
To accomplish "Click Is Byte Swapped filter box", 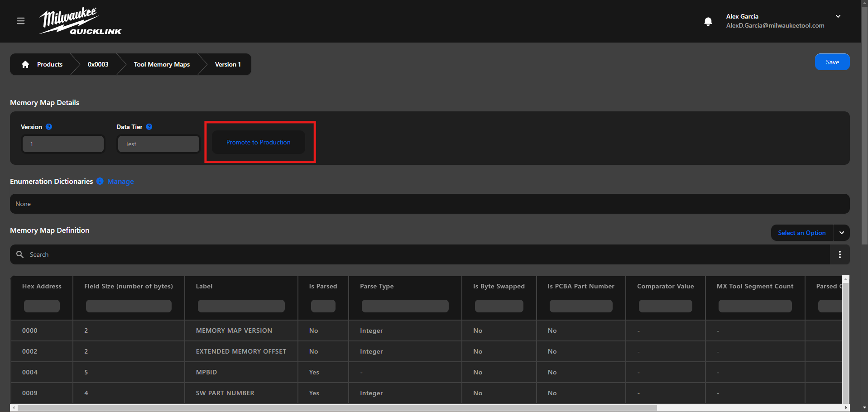I will 499,306.
